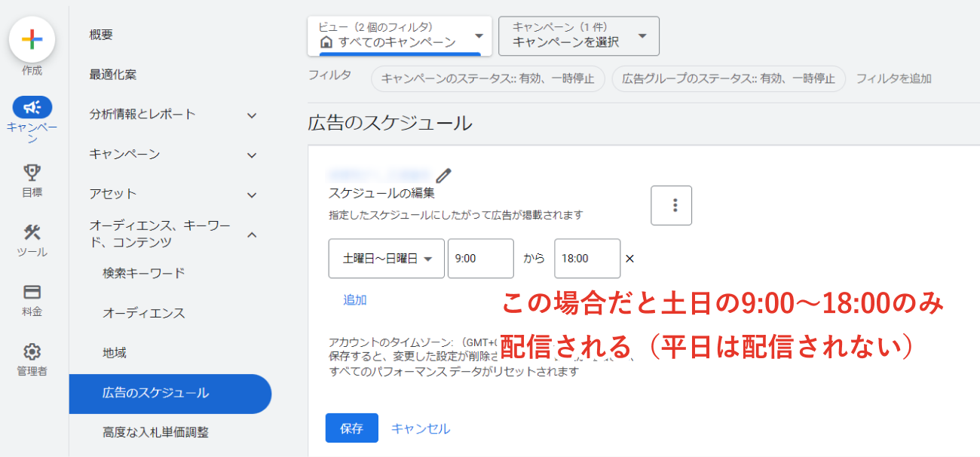Viewport: 980px width, 457px height.
Task: Open the Billing card icon
Action: 32,292
